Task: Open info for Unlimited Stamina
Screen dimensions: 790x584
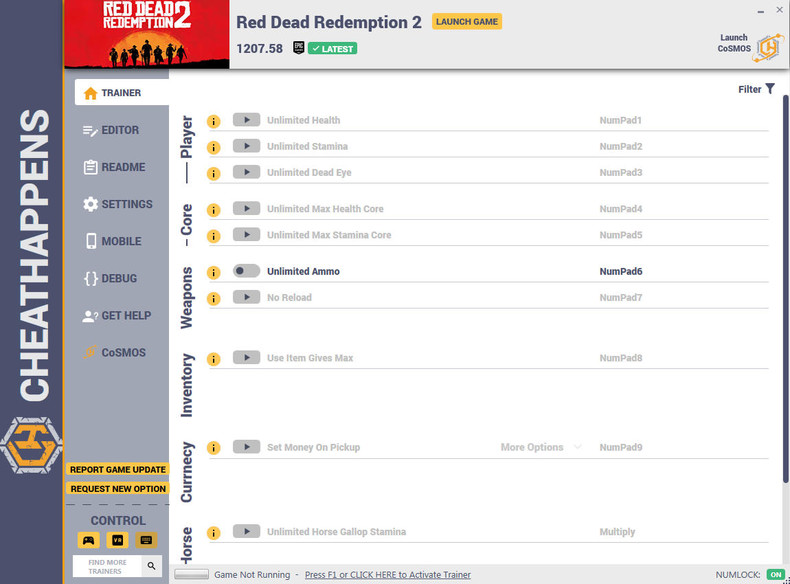Action: 214,148
